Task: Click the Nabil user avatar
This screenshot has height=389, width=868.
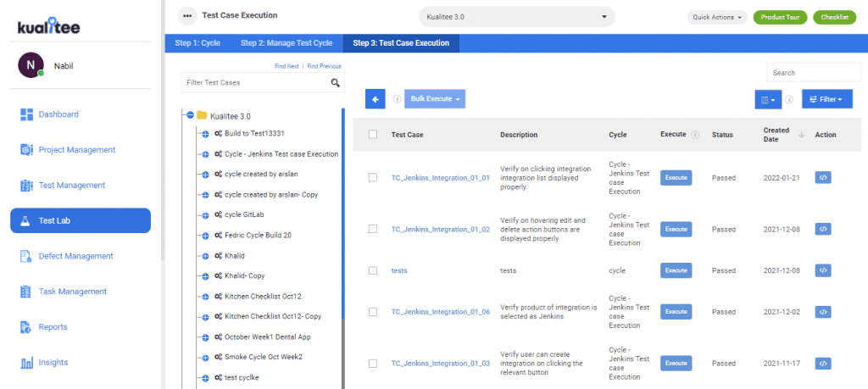Action: point(31,65)
